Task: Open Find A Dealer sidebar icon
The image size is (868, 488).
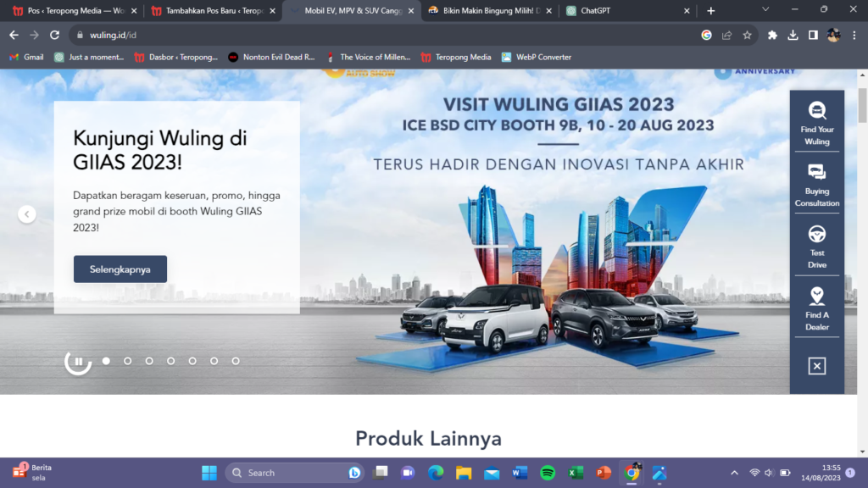Action: coord(816,308)
